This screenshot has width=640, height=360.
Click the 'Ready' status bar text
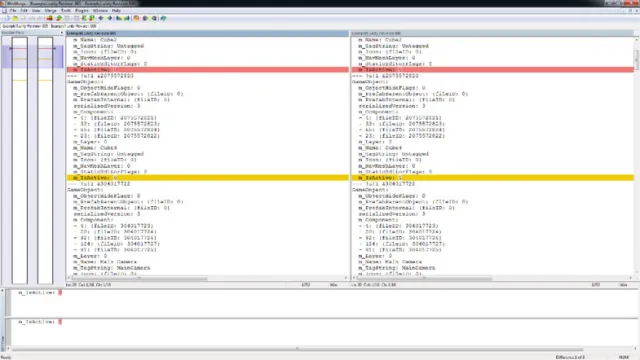(6, 358)
